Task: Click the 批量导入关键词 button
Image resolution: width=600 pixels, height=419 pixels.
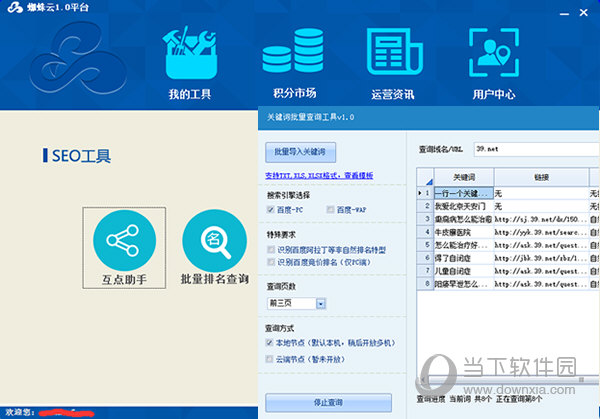Action: click(x=300, y=152)
